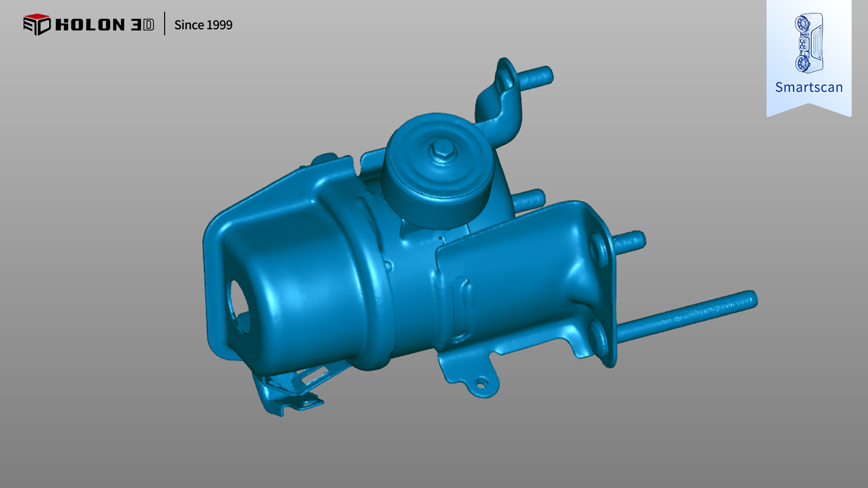Click the Smartscan scanner device icon
The image size is (868, 488).
[809, 43]
